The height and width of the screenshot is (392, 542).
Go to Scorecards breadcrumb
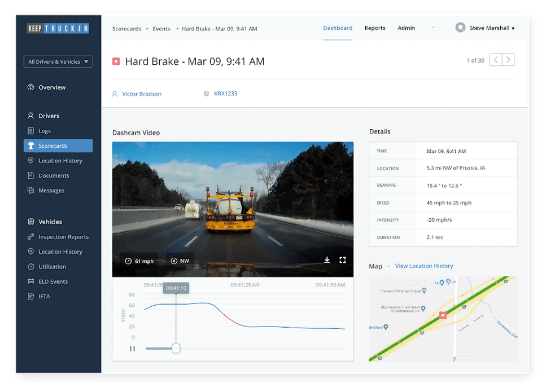(x=126, y=29)
